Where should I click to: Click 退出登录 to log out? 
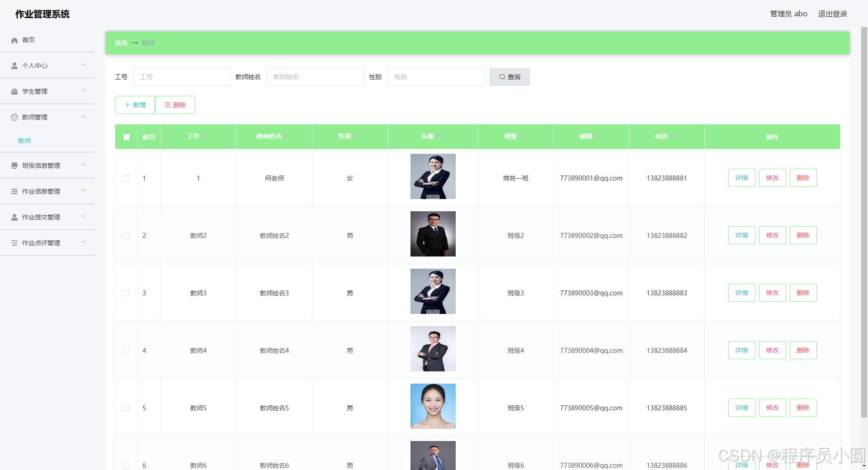pos(832,14)
